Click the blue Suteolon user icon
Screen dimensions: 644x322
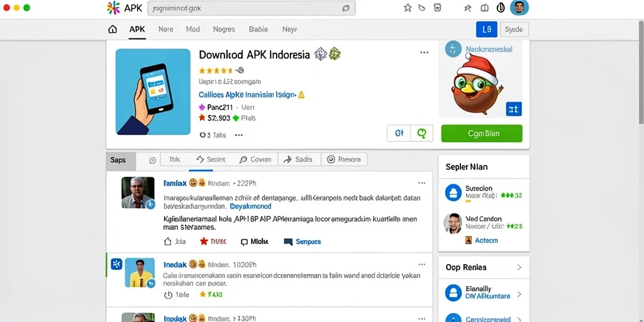(x=453, y=192)
